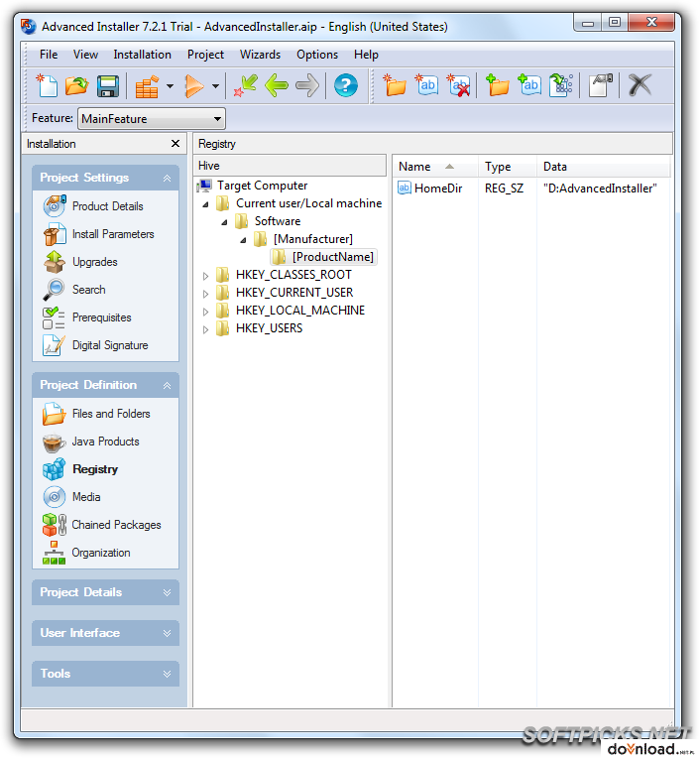This screenshot has height=758, width=700.
Task: Expand HKEY_LOCAL_MACHINE node
Action: [x=205, y=312]
